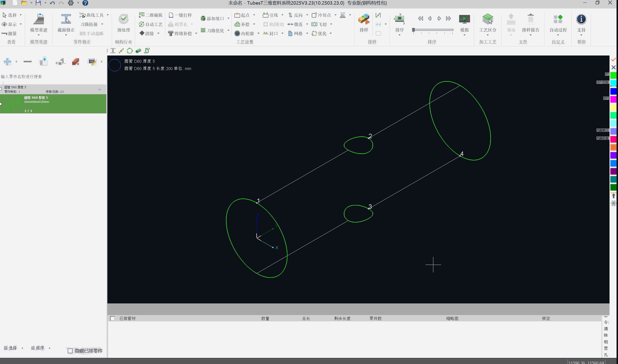
Task: Click the 模型重建 model rebuild icon
Action: tap(39, 19)
